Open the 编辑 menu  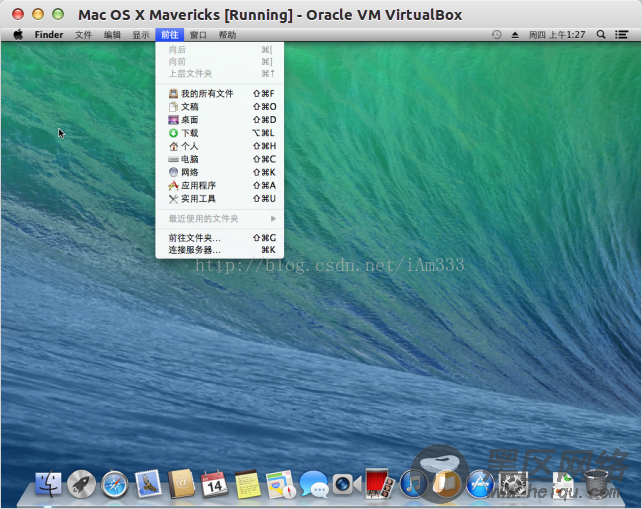point(112,35)
